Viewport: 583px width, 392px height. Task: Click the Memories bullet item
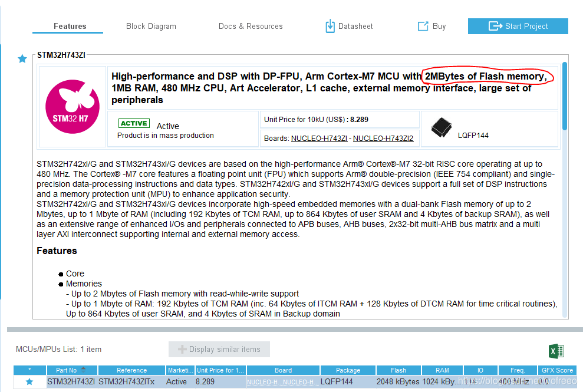pos(84,284)
